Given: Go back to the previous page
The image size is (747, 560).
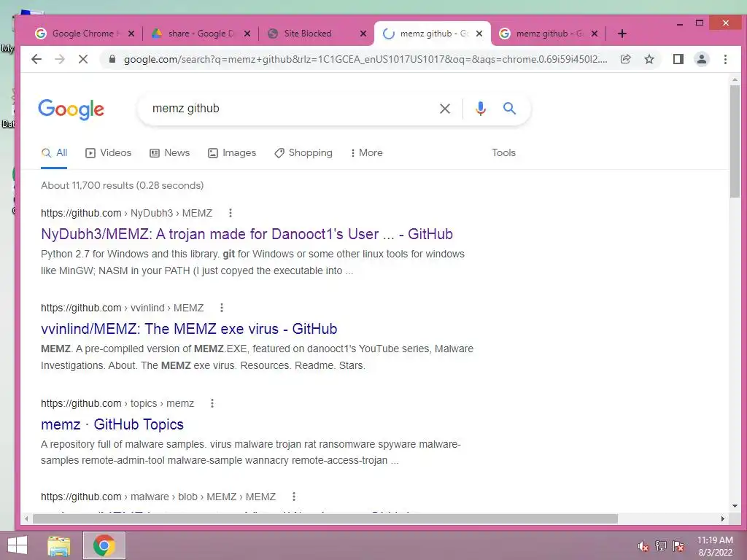Looking at the screenshot, I should point(36,59).
